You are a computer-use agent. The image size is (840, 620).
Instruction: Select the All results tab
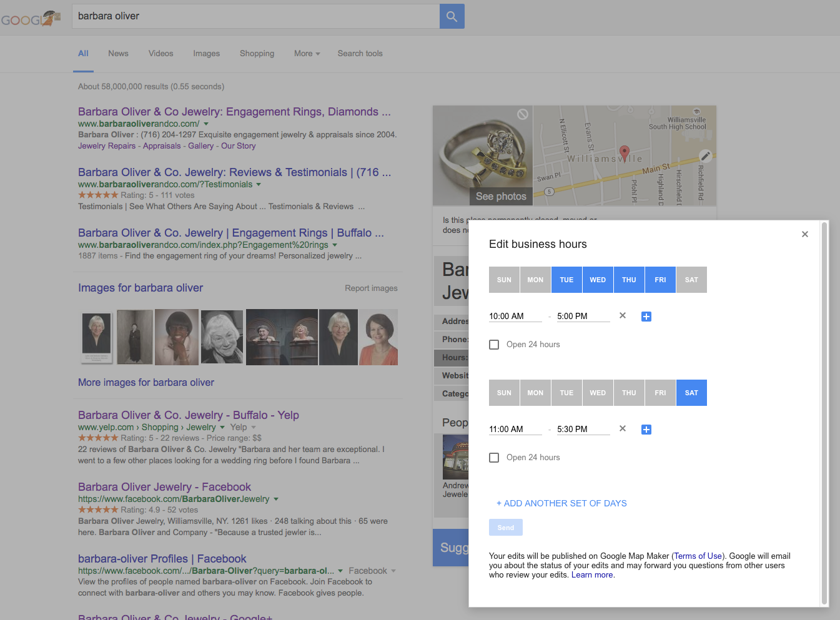pos(83,54)
